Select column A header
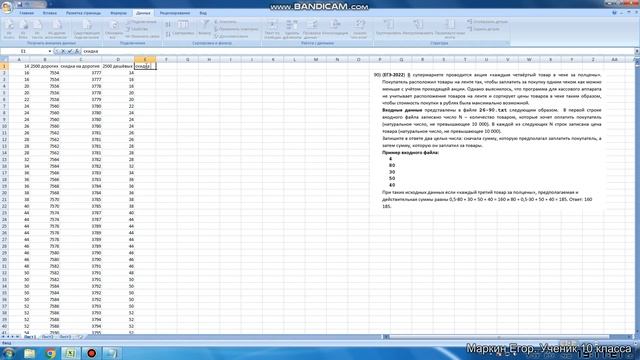The width and height of the screenshot is (640, 360). pyautogui.click(x=19, y=60)
